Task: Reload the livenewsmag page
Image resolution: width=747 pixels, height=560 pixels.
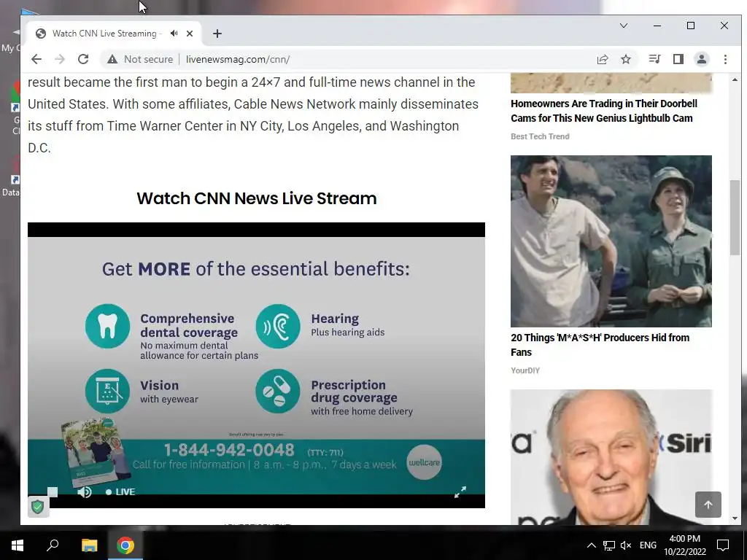Action: coord(83,59)
